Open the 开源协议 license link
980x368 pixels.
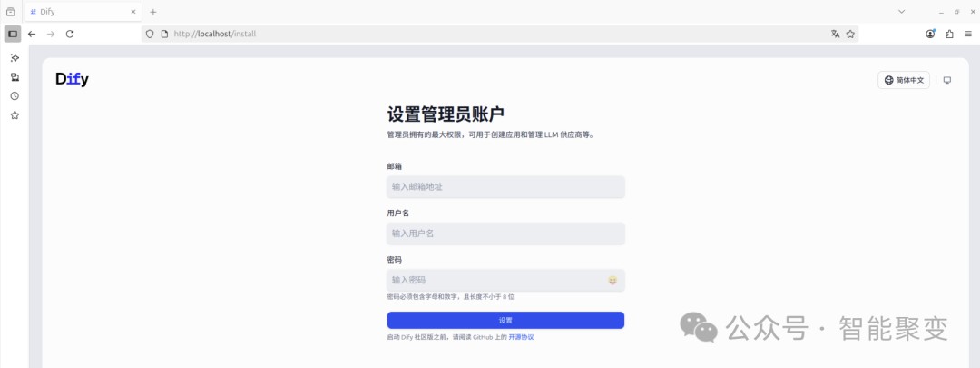521,337
